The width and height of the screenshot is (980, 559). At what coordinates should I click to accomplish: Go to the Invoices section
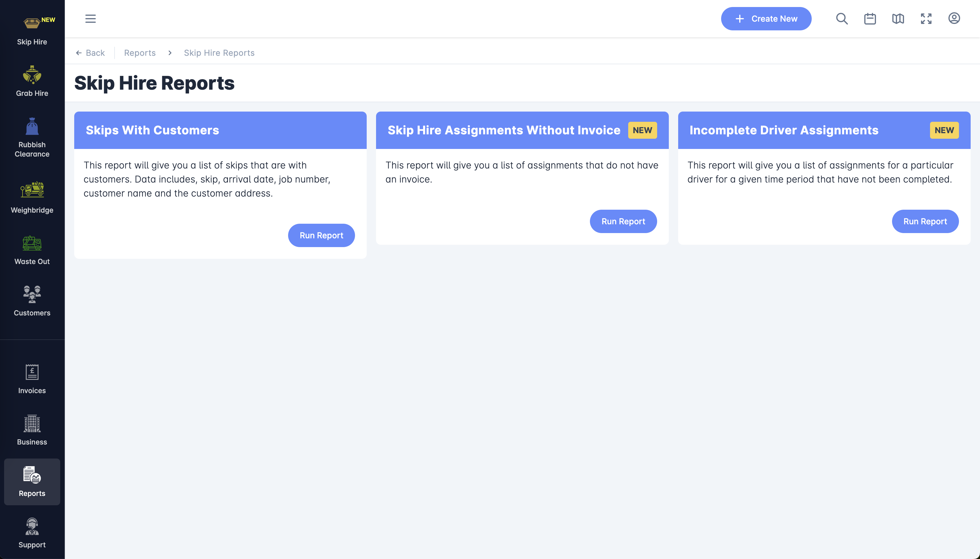pyautogui.click(x=32, y=379)
